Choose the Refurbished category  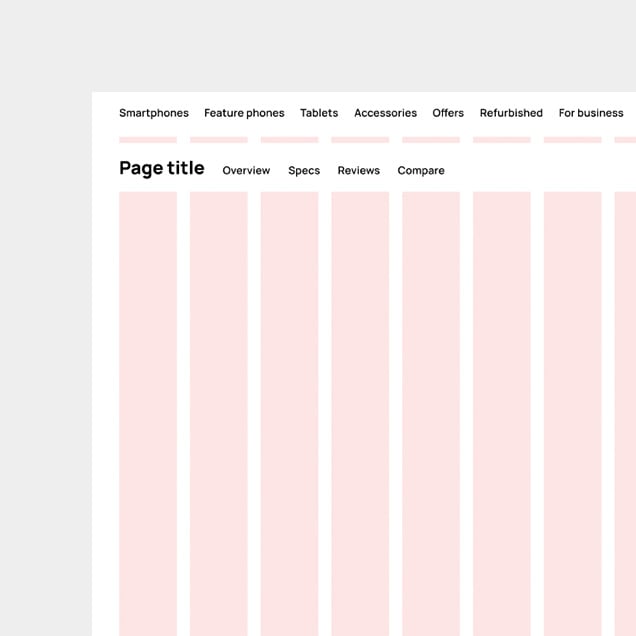pos(511,113)
